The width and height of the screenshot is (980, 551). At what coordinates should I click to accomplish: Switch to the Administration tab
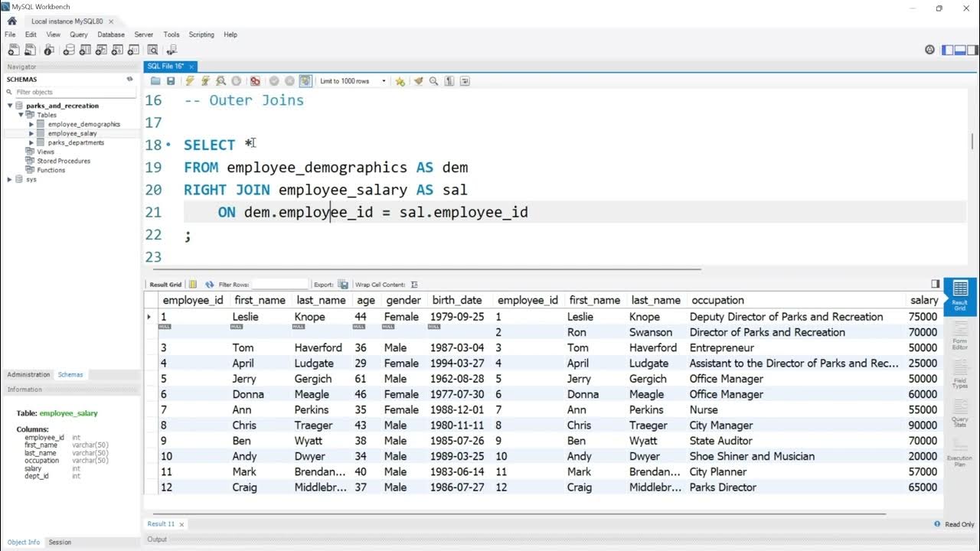coord(28,374)
